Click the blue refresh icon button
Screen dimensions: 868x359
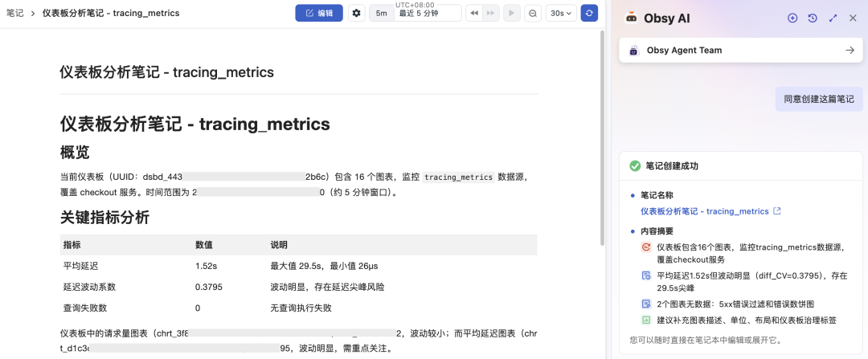coord(589,14)
